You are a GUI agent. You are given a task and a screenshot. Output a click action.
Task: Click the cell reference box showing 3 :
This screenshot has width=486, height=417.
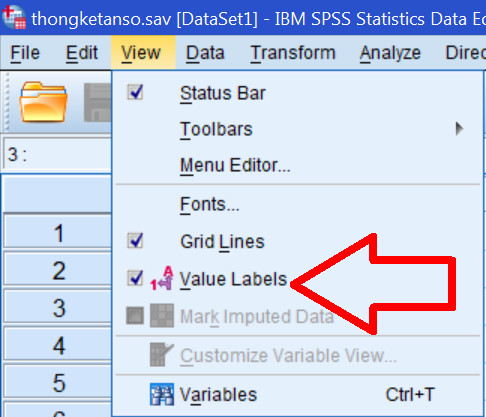pyautogui.click(x=57, y=154)
